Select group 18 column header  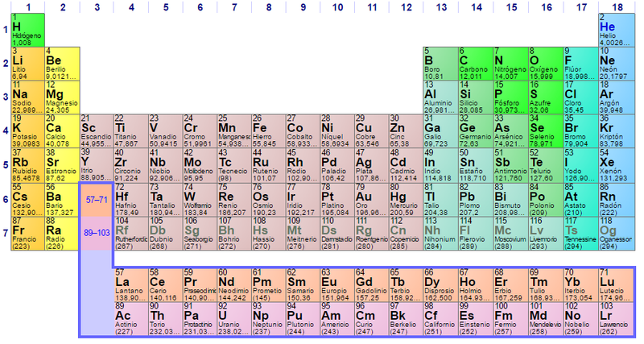pos(616,6)
